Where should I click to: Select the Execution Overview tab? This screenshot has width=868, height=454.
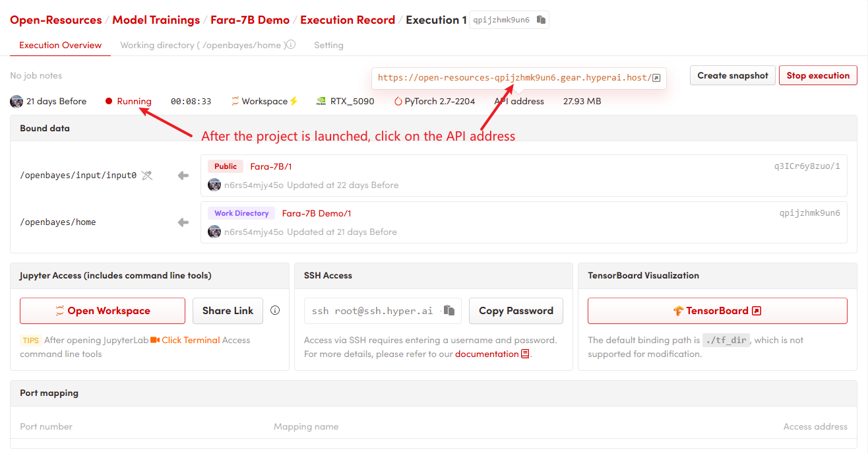(60, 46)
